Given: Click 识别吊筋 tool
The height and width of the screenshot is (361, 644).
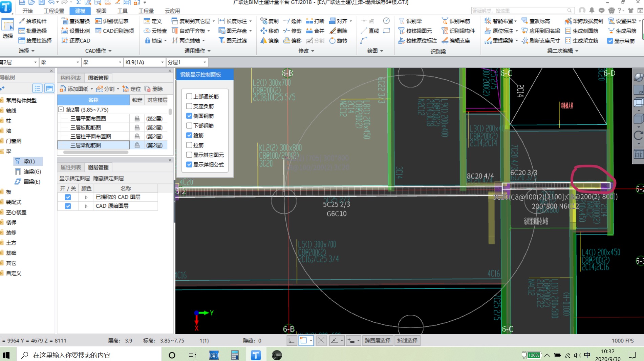Looking at the screenshot, I should click(456, 21).
